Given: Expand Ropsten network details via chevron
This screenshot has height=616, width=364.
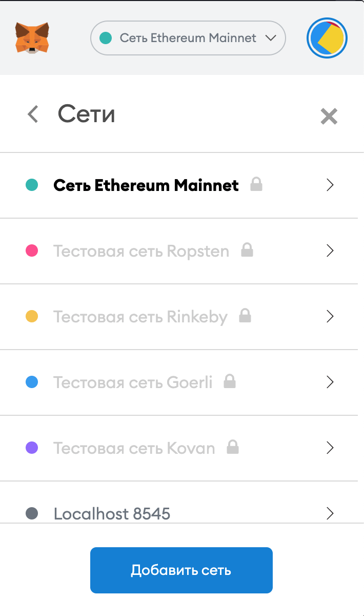Looking at the screenshot, I should point(330,251).
